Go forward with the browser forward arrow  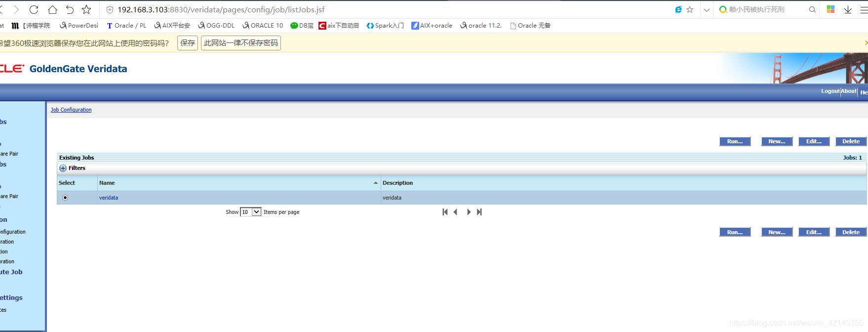pos(16,9)
